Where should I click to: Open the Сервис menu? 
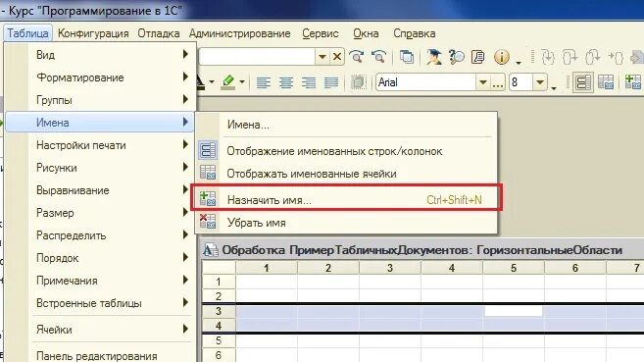click(321, 33)
